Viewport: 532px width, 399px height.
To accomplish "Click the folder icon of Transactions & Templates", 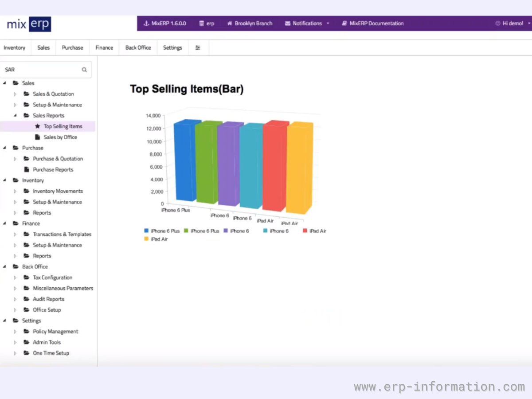I will pos(27,234).
